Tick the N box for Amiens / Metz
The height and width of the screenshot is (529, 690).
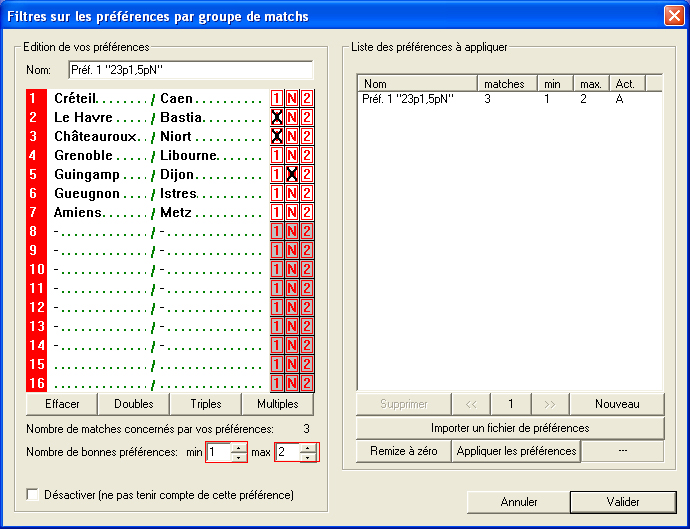tap(292, 212)
